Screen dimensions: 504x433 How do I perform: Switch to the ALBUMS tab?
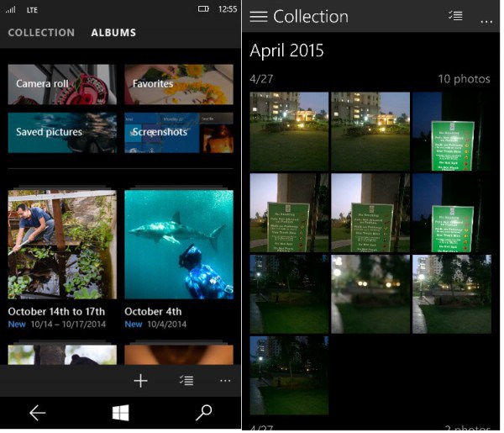coord(113,33)
